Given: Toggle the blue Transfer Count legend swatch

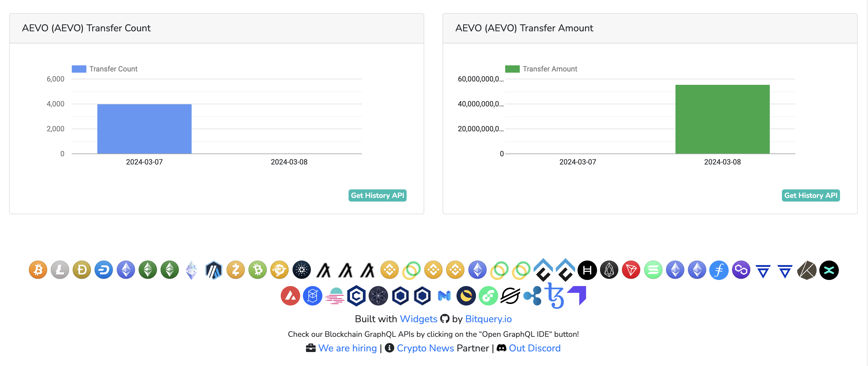Looking at the screenshot, I should (x=79, y=69).
